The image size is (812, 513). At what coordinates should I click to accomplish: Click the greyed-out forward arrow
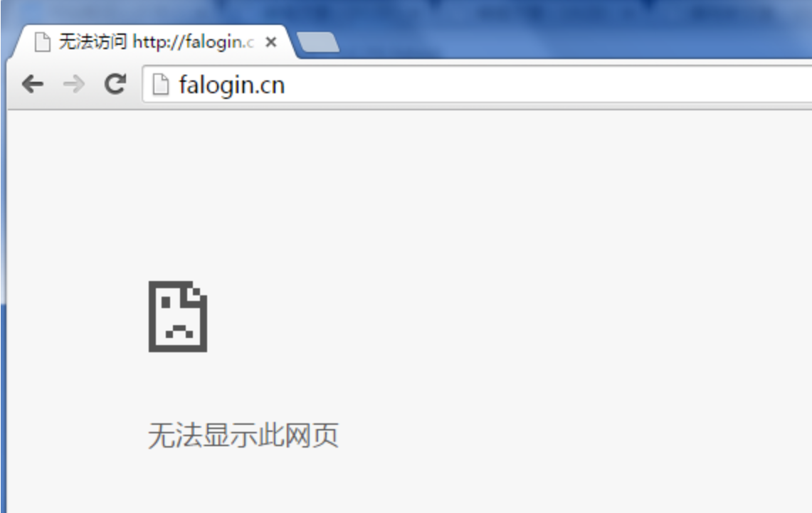[x=73, y=84]
